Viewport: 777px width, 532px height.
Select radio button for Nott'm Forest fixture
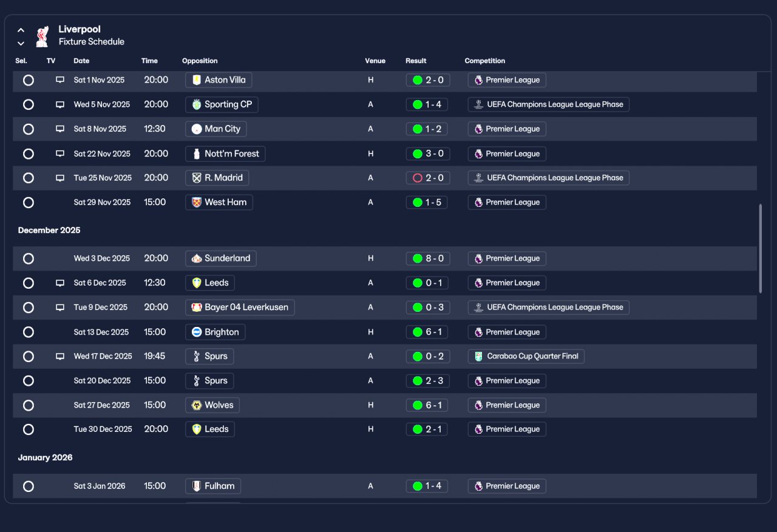click(x=29, y=153)
